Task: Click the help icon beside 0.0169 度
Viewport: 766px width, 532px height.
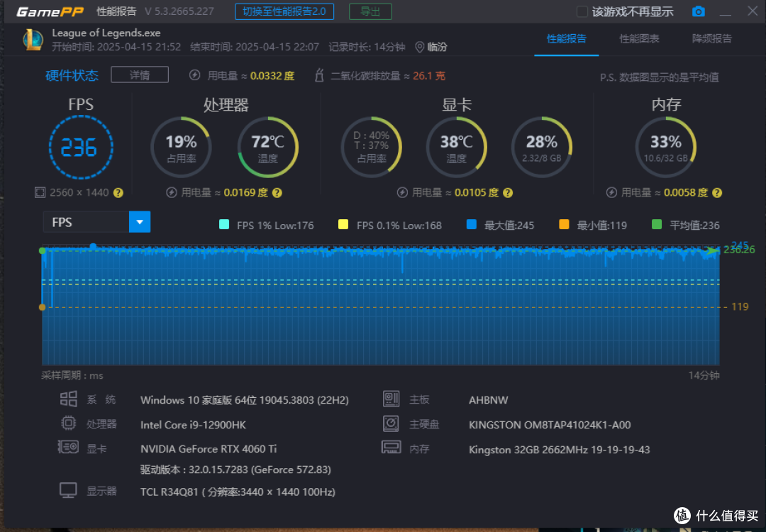Action: point(277,193)
